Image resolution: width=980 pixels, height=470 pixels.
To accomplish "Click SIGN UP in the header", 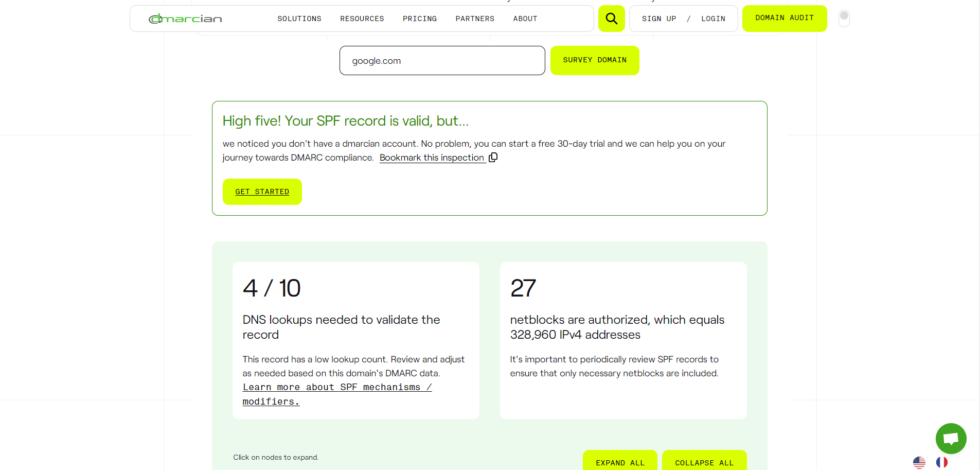I will coord(659,19).
